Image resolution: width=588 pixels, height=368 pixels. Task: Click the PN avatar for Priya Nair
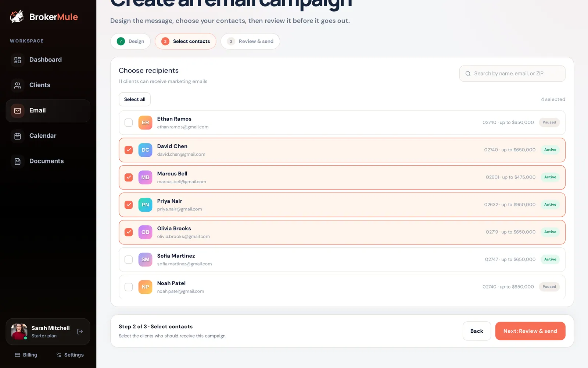[145, 205]
